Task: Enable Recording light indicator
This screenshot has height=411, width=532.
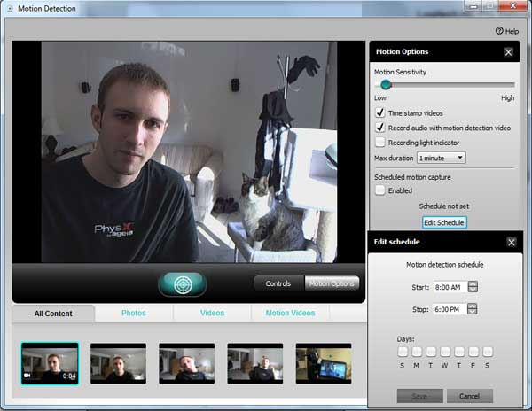Action: (380, 143)
